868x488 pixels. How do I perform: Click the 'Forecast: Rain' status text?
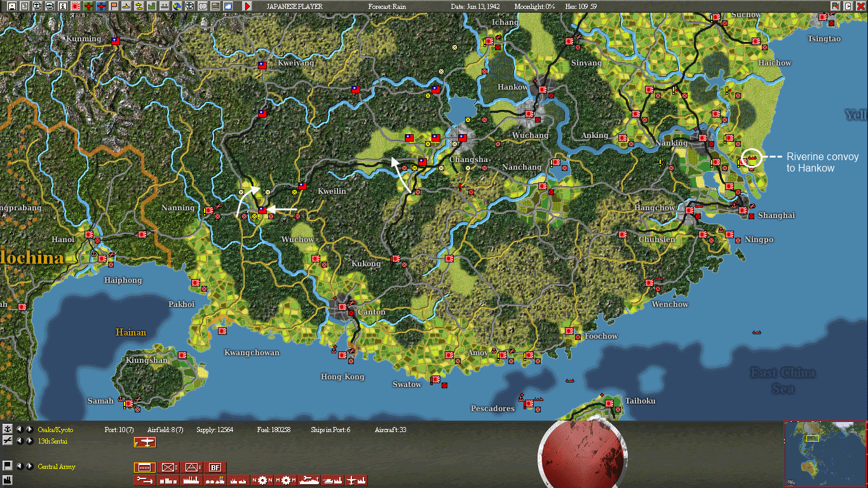[387, 6]
